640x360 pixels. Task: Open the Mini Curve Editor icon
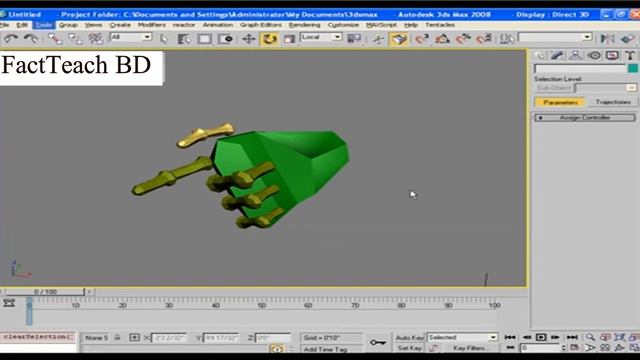coord(9,303)
